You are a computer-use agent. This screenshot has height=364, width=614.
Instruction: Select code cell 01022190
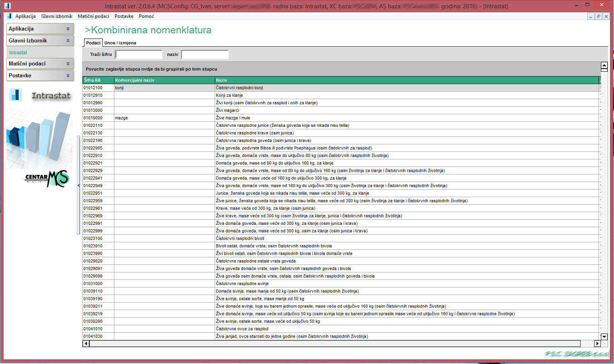pyautogui.click(x=98, y=140)
